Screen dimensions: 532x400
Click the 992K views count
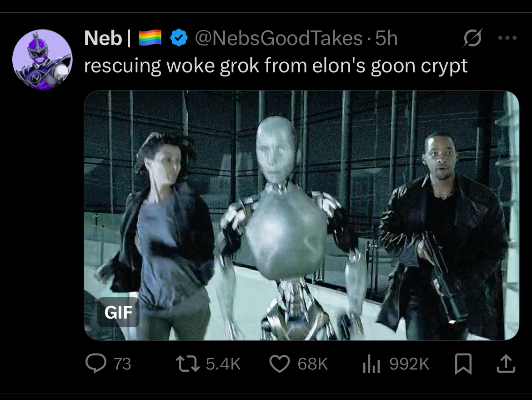(409, 364)
